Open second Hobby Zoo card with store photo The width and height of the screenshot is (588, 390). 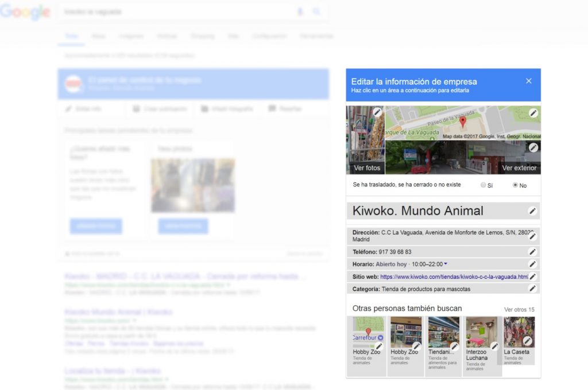[405, 346]
